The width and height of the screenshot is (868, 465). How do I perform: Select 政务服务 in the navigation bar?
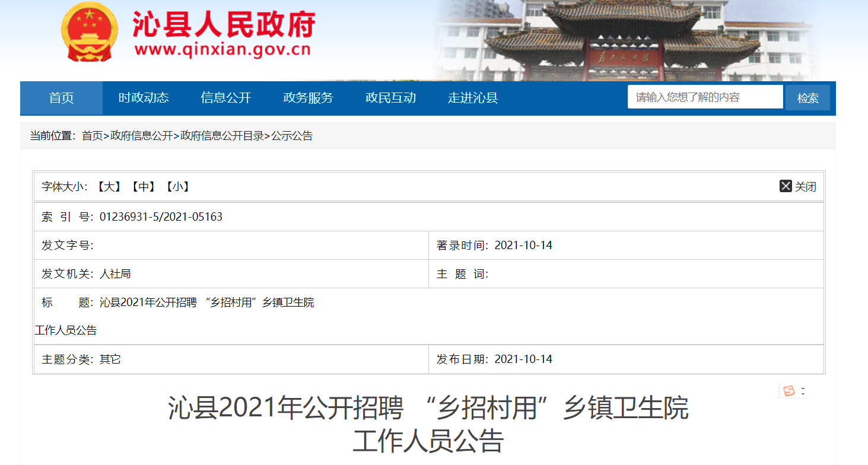[308, 98]
